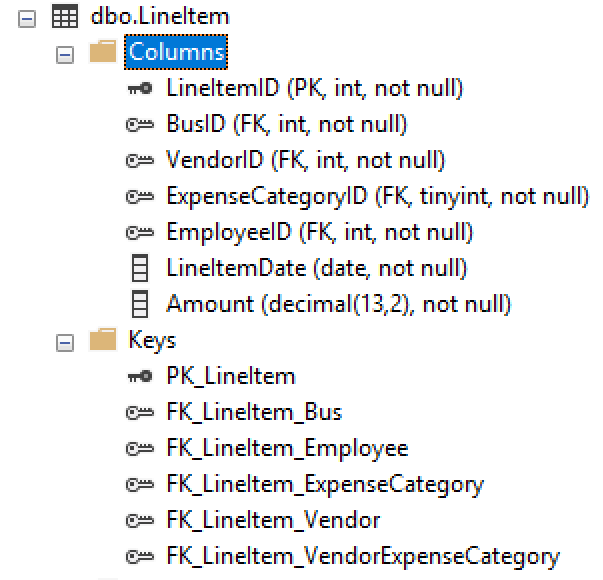Click the Columns folder icon
The width and height of the screenshot is (603, 580).
pos(103,53)
